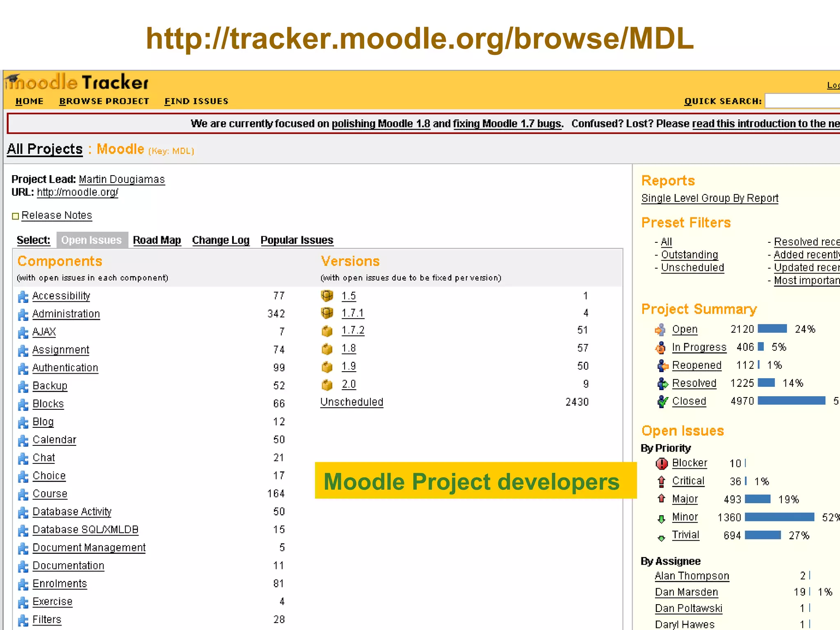
Task: Open the Unscheduled versions link
Action: pos(352,402)
